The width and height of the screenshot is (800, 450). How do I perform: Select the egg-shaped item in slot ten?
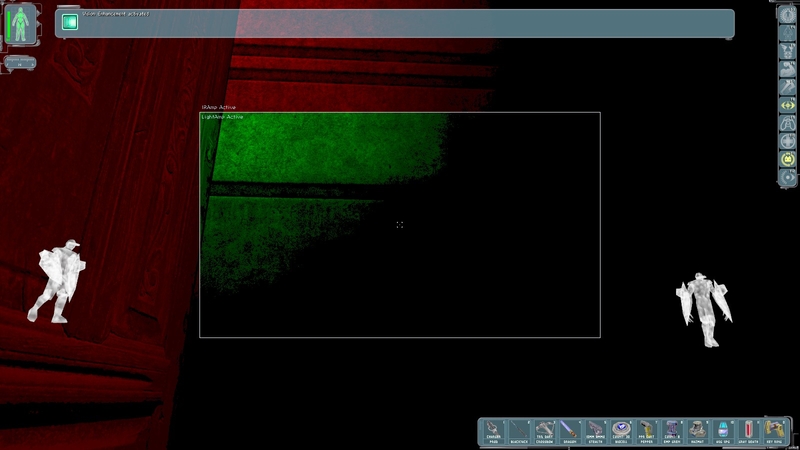[723, 432]
